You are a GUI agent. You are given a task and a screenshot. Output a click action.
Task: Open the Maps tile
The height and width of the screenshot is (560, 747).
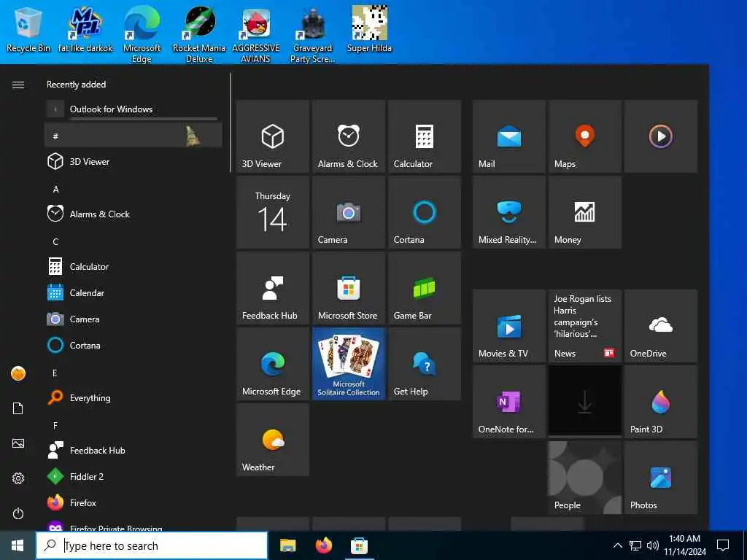(584, 136)
